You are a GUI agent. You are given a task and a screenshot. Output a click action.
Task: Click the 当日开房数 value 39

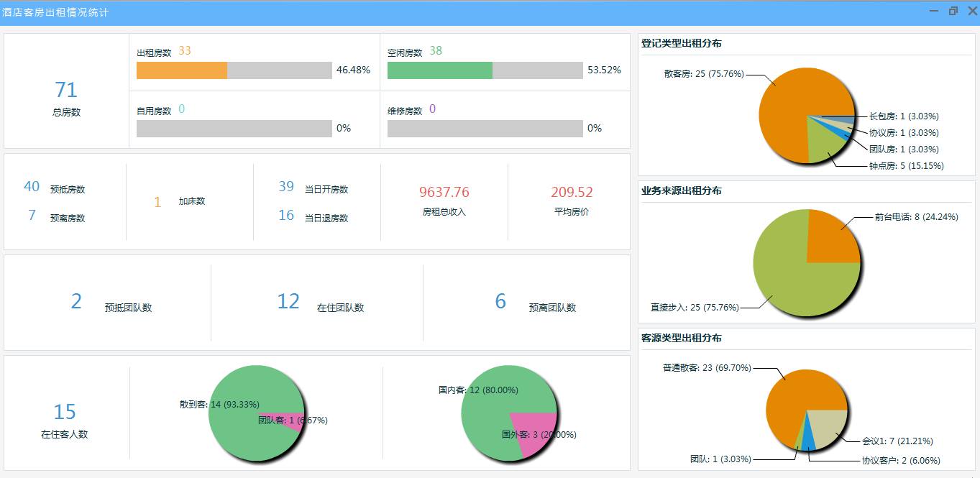286,187
